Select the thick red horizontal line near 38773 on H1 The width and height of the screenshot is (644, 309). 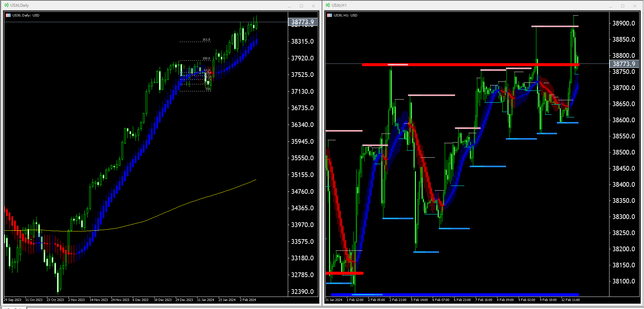pos(471,64)
